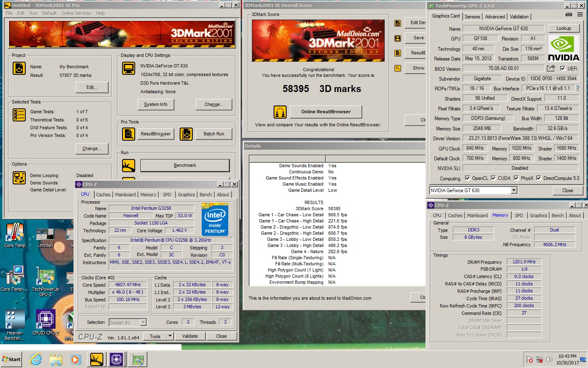This screenshot has width=588, height=368.
Task: Click the Start button on taskbar
Action: tap(11, 359)
